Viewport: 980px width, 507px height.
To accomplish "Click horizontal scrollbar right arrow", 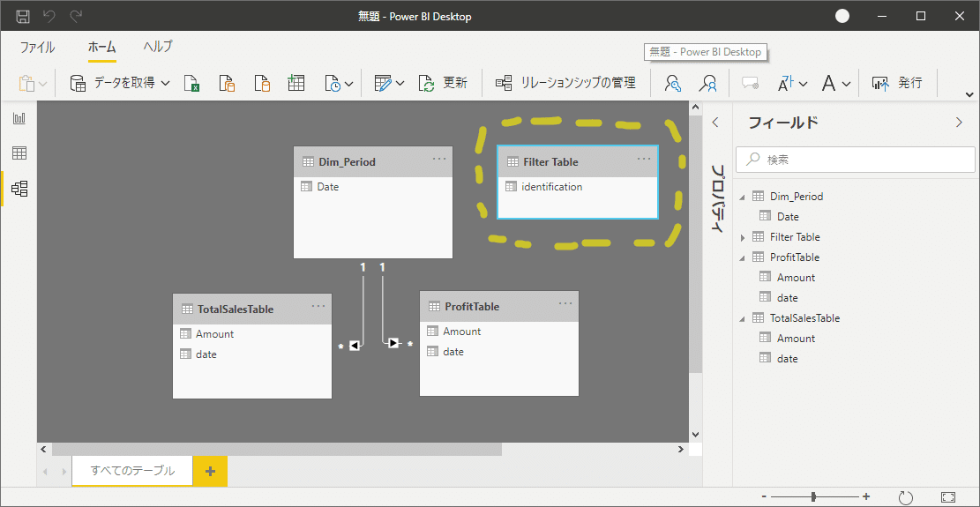I will tap(681, 449).
